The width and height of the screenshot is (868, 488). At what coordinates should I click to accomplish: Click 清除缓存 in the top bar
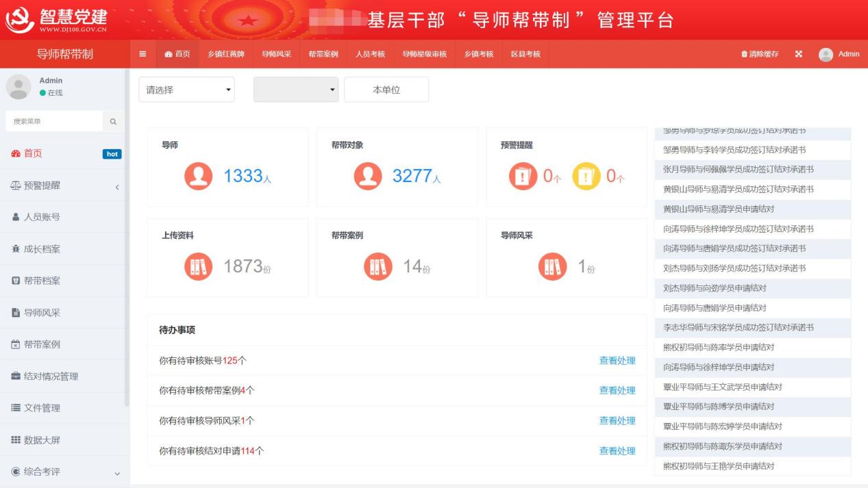[x=760, y=54]
